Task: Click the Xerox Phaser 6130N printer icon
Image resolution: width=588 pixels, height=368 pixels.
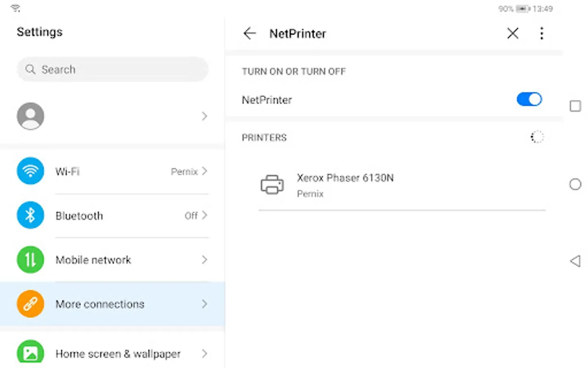Action: (272, 185)
